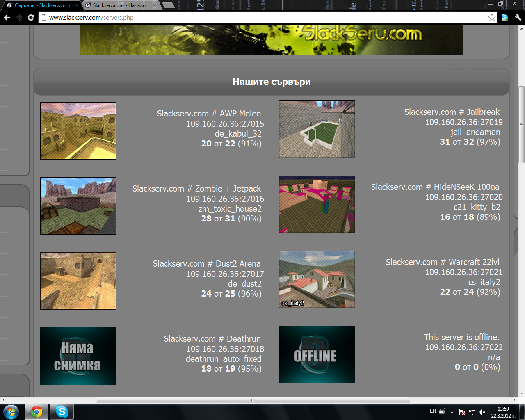Open Skype from the taskbar

pos(62,411)
